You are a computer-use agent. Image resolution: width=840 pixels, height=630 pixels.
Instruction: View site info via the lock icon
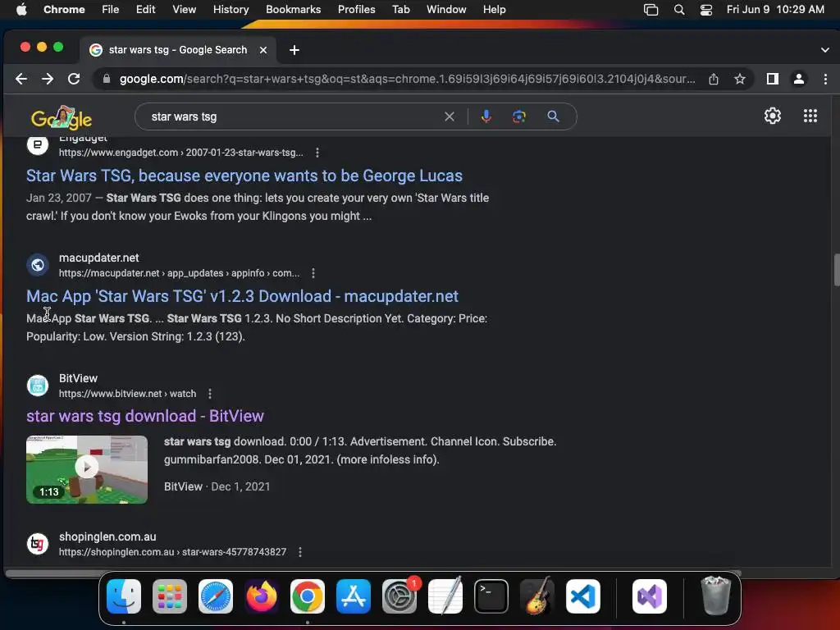click(107, 79)
